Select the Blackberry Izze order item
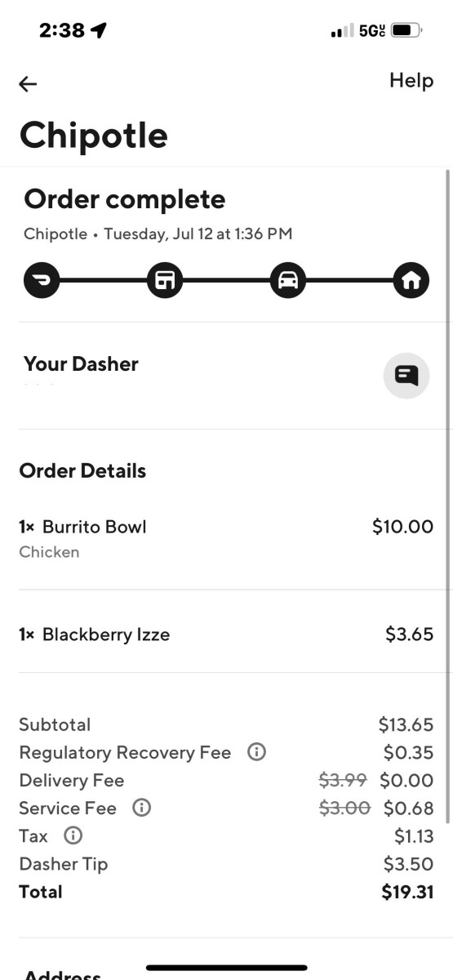 point(226,635)
